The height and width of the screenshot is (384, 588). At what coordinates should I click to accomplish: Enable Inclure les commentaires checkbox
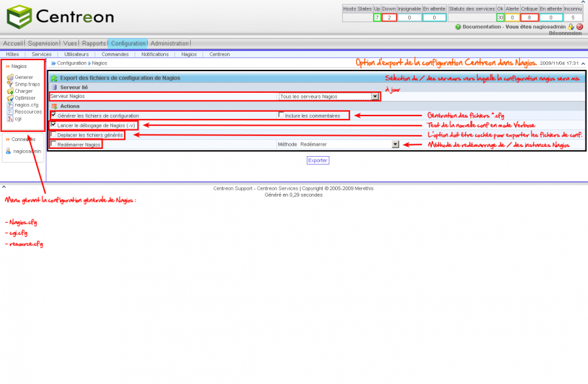point(281,115)
